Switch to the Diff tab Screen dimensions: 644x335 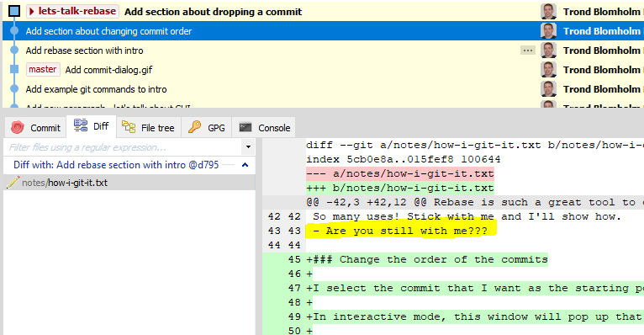click(92, 126)
